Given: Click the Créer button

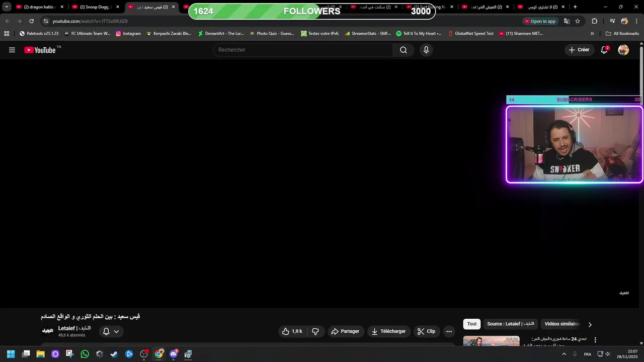Looking at the screenshot, I should pos(579,50).
